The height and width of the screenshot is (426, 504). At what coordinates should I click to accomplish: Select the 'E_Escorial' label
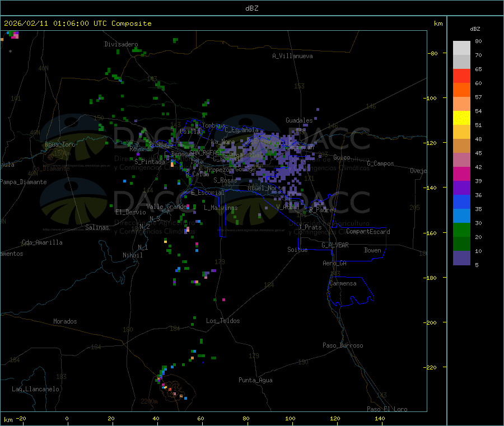click(208, 193)
